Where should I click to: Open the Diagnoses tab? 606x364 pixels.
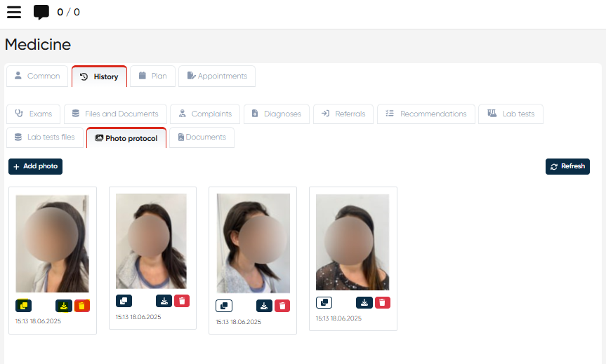point(277,114)
